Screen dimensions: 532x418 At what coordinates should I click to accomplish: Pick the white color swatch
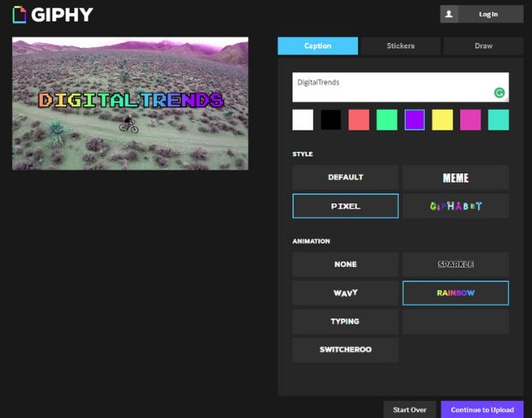(303, 120)
